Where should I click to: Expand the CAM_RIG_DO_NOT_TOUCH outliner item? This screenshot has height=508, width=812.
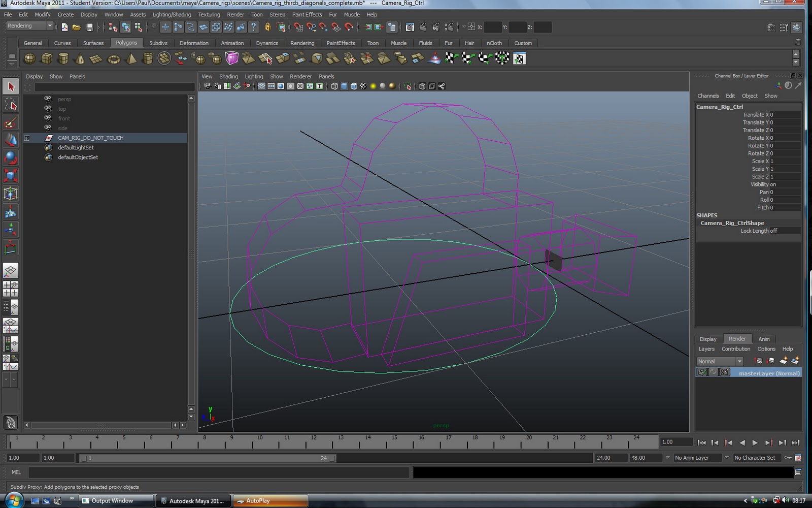(x=27, y=138)
